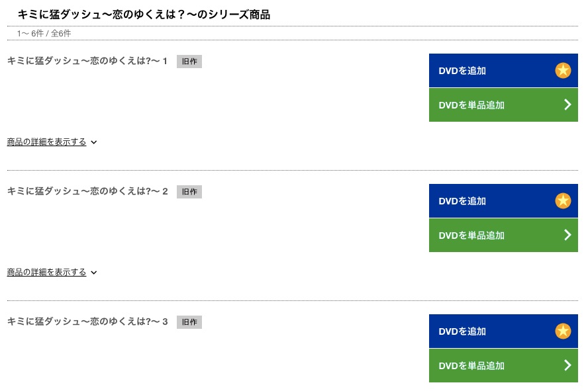The image size is (588, 391).
Task: Click chevron beside volume 1 details link
Action: tap(94, 142)
